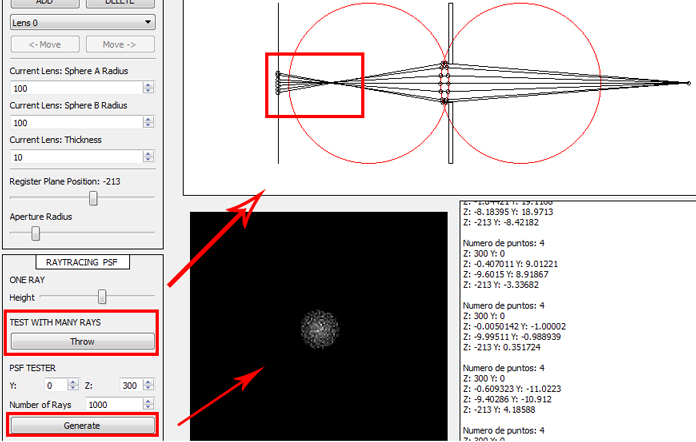Image resolution: width=696 pixels, height=442 pixels.
Task: Click the 'Z: -213 Y: 4.18588' log line
Action: coord(499,410)
